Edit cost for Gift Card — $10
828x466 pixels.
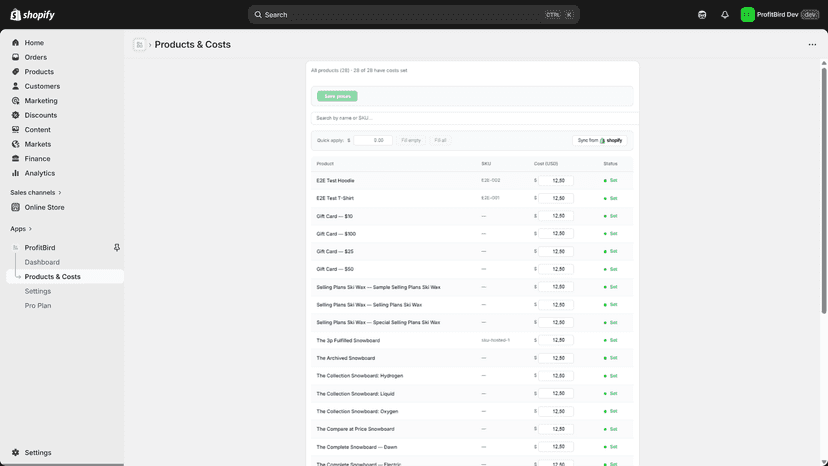click(556, 216)
